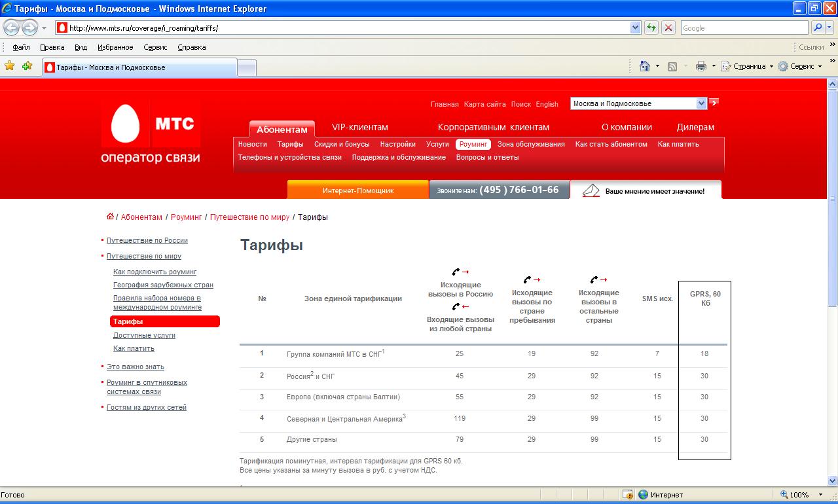The height and width of the screenshot is (504, 838).
Task: Click the RSS feeds icon
Action: click(672, 66)
